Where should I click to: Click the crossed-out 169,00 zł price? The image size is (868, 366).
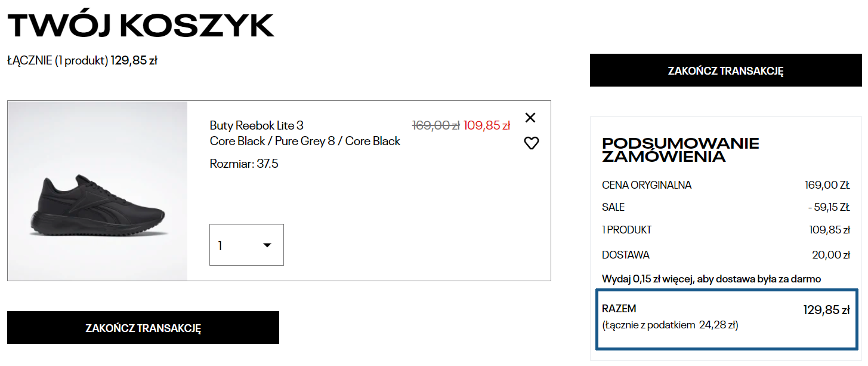point(435,125)
